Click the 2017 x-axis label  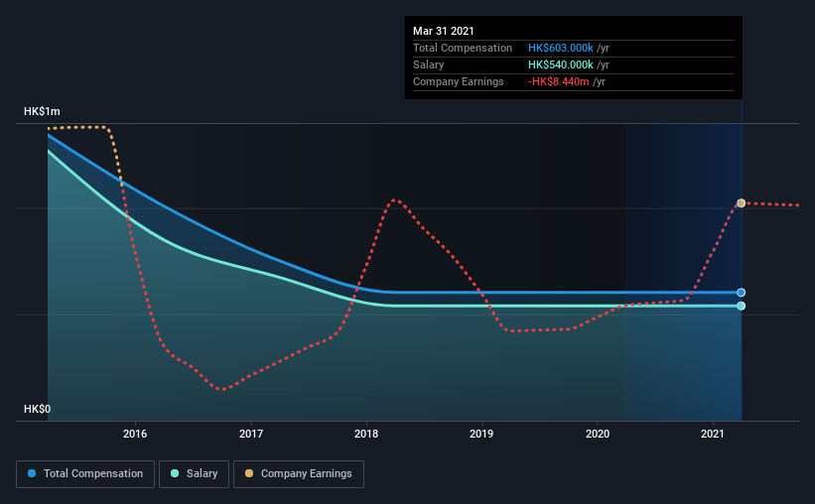(x=251, y=434)
